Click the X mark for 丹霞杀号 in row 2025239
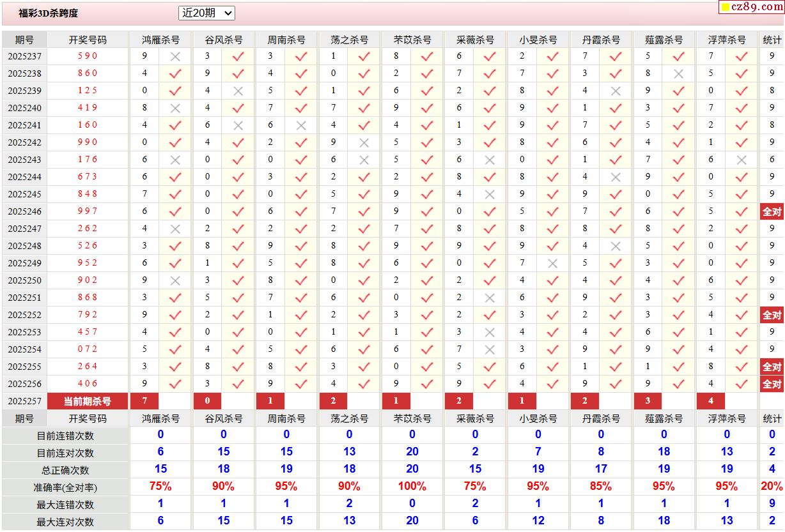The width and height of the screenshot is (785, 532). tap(616, 91)
